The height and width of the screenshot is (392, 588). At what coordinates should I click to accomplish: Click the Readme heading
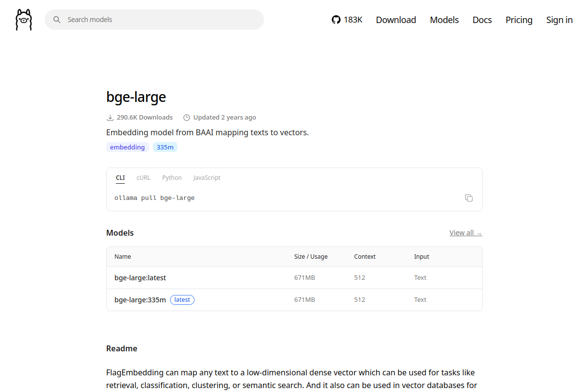(122, 349)
